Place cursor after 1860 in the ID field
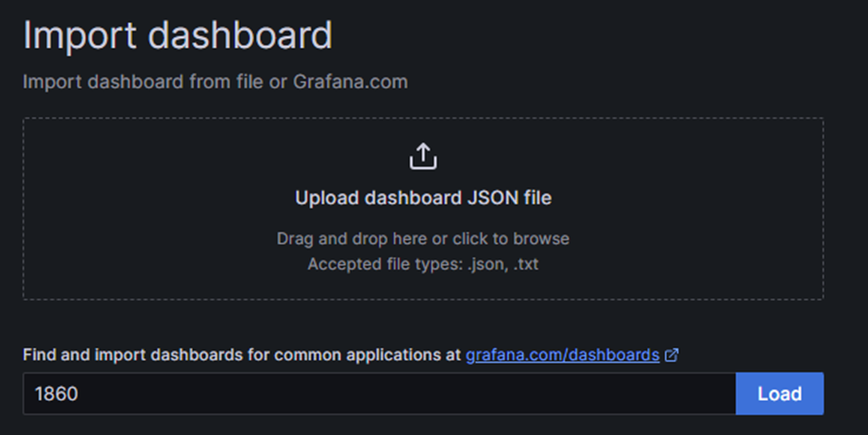Viewport: 868px width, 435px height. 80,394
